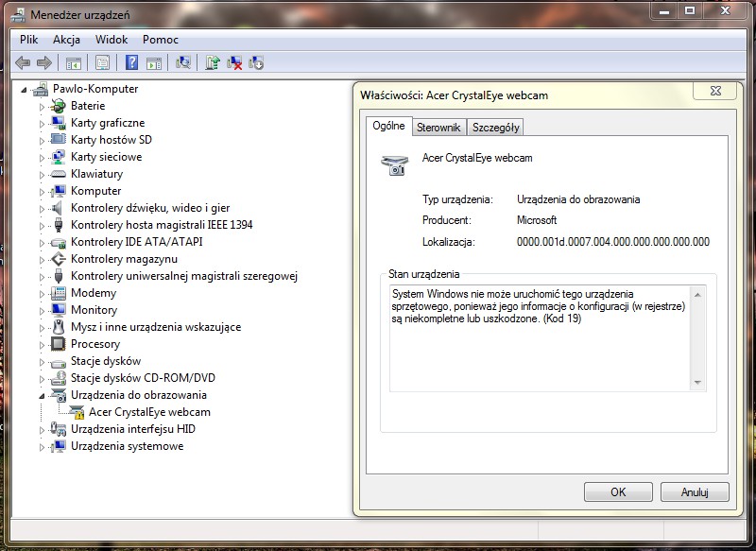The image size is (756, 551).
Task: Select Kontrolery uniwersalnej magistrali szeregowej row
Action: [x=183, y=276]
